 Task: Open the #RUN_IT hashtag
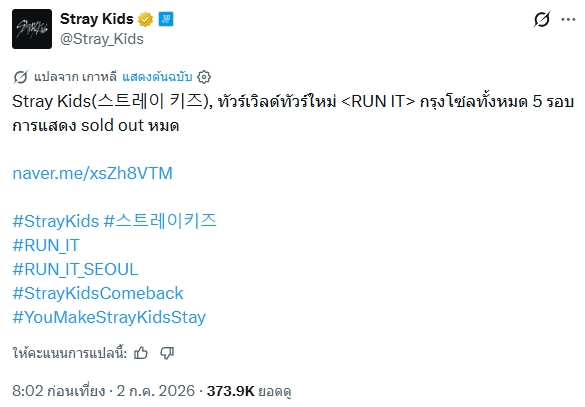coord(46,245)
